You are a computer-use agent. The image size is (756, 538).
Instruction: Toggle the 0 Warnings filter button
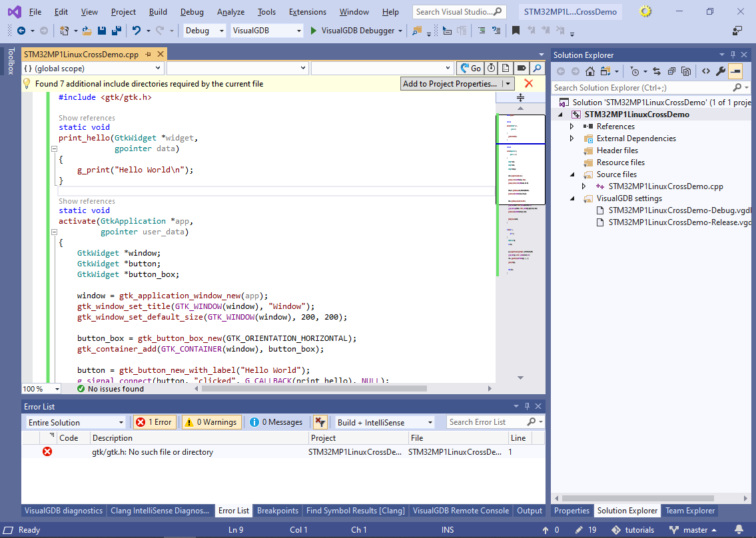pos(212,422)
